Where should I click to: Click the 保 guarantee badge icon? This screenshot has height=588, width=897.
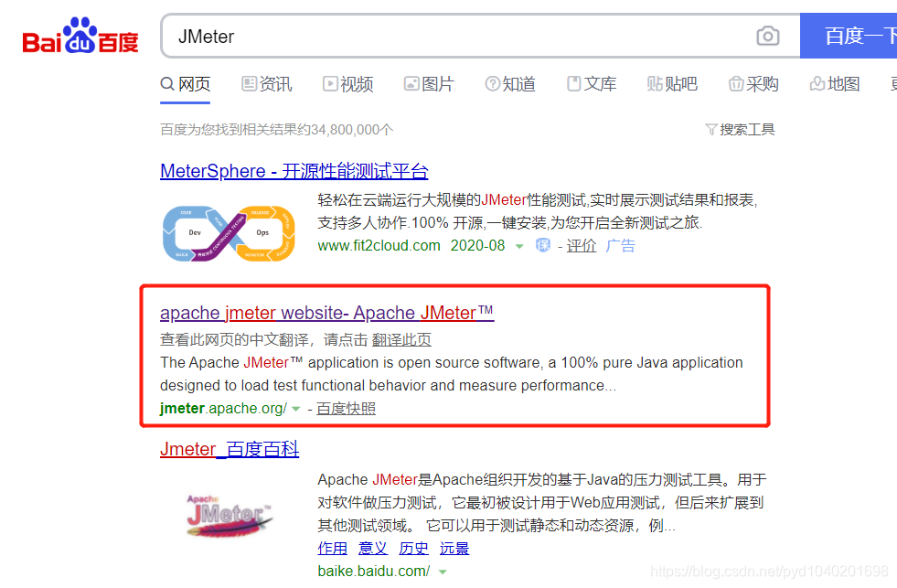pos(543,245)
